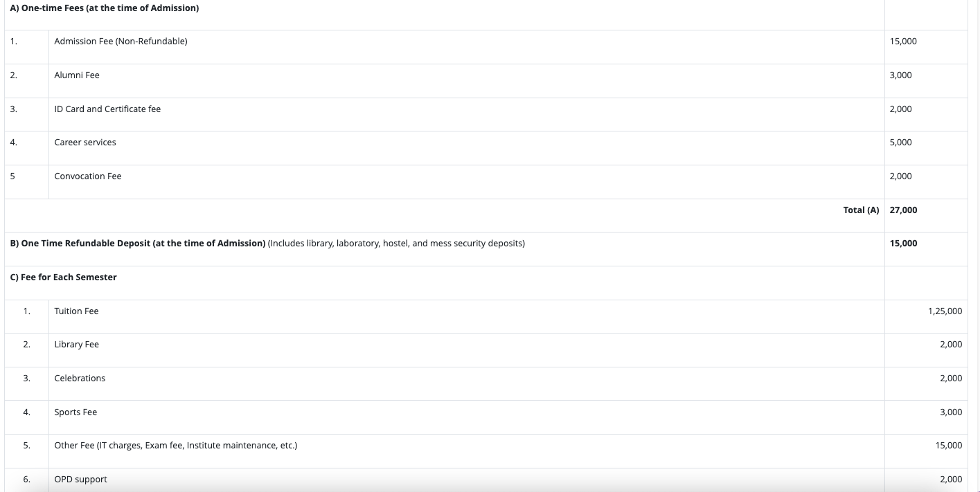
Task: Click the 3,000 Alumni Fee amount
Action: click(900, 75)
